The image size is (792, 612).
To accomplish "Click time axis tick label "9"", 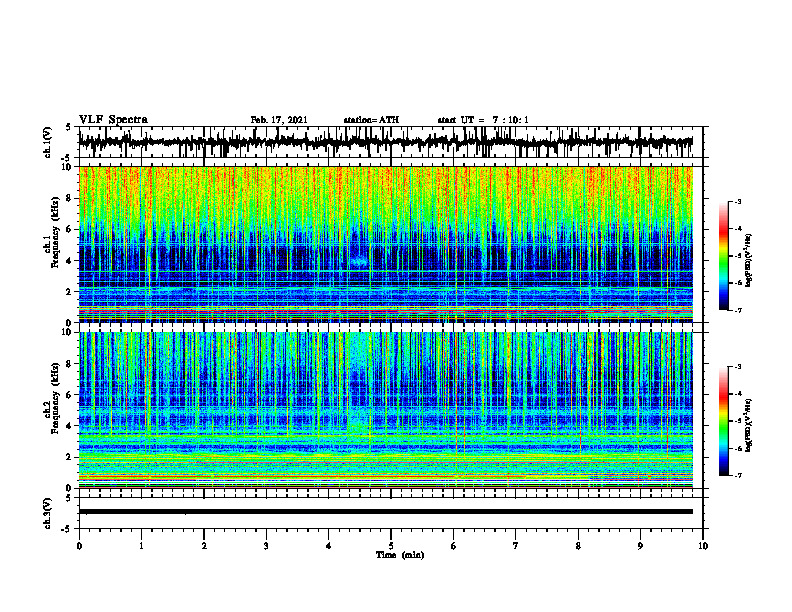I will (x=640, y=546).
